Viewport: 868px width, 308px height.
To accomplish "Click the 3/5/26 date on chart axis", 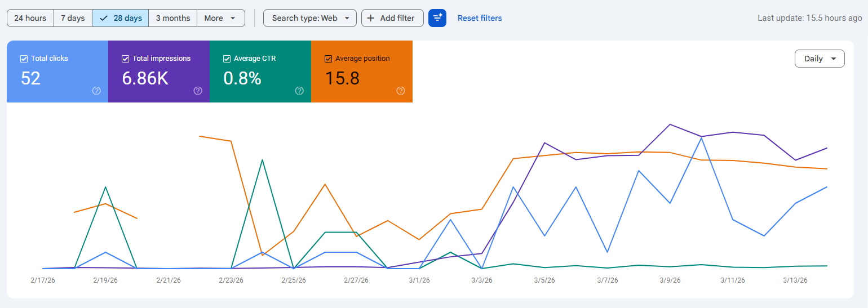I will click(x=544, y=280).
